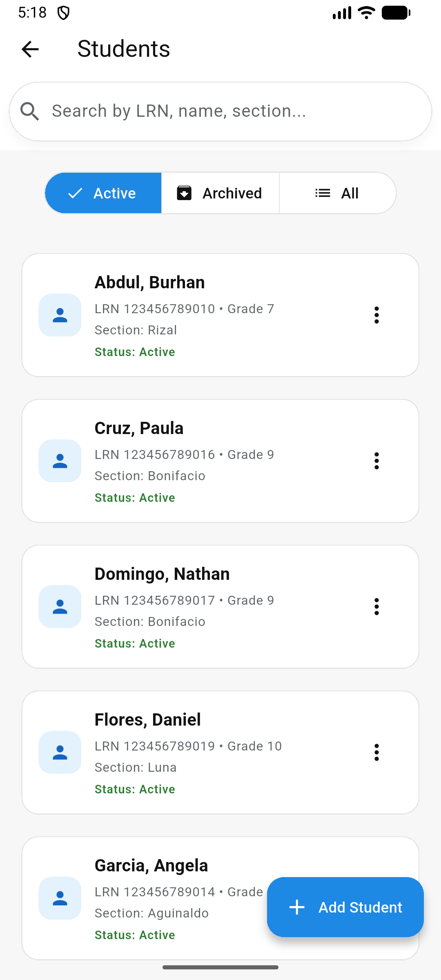The height and width of the screenshot is (980, 441).
Task: Tap the Wi-Fi status icon
Action: tap(366, 13)
